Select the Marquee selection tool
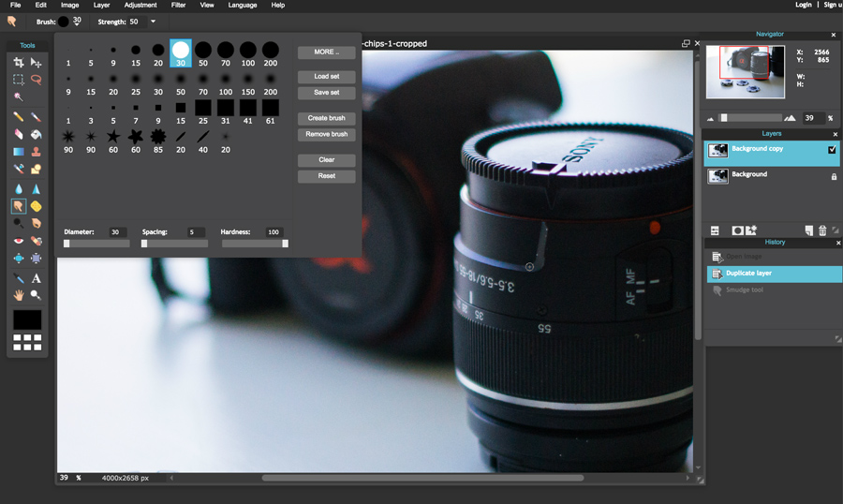The height and width of the screenshot is (504, 843). [x=19, y=80]
